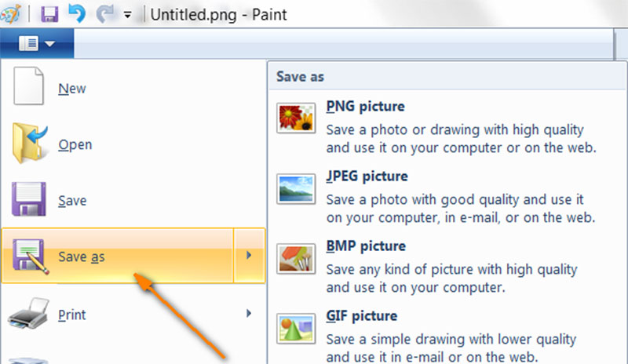This screenshot has width=628, height=364.
Task: Select the Print menu entry
Action: (71, 315)
